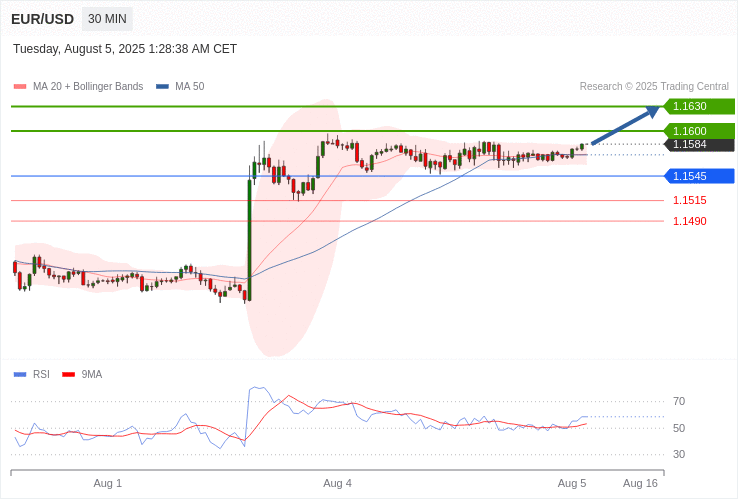Click the MA 20 + Bollinger Bands label

(x=88, y=87)
